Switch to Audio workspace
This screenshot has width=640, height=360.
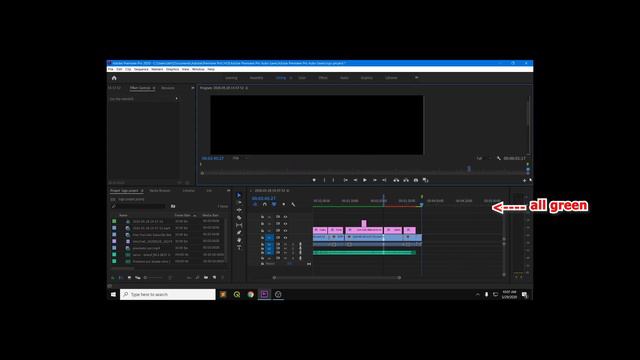pyautogui.click(x=344, y=78)
